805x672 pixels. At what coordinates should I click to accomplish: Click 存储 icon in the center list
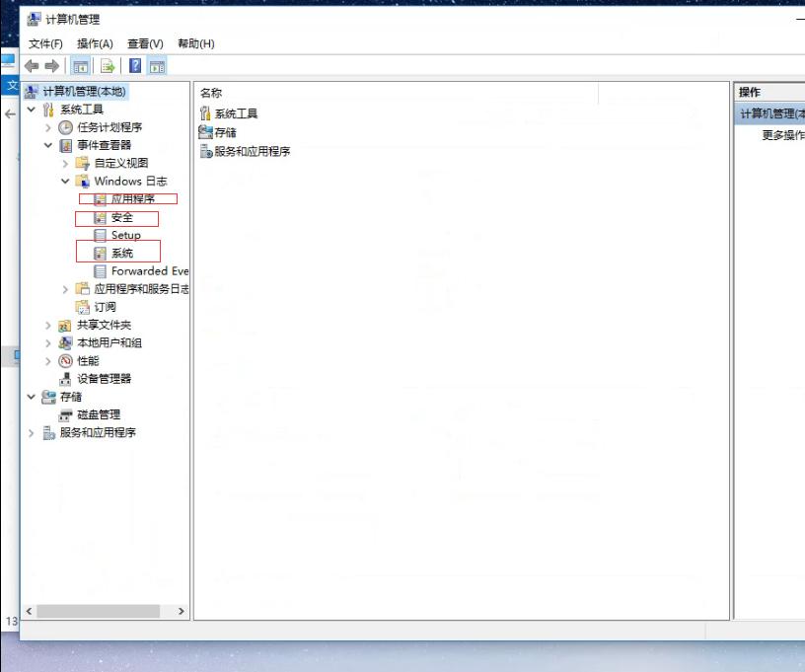[x=205, y=132]
